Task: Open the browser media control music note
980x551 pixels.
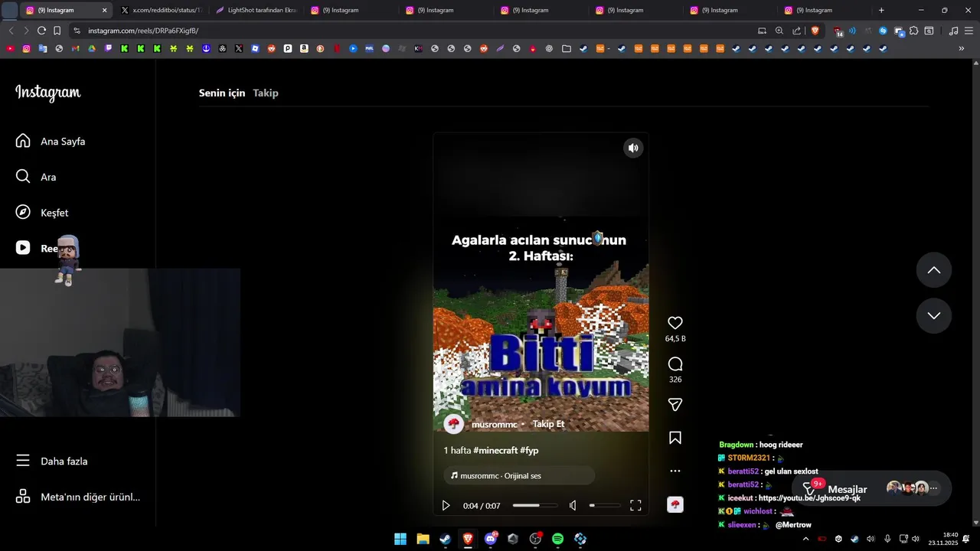Action: point(953,31)
